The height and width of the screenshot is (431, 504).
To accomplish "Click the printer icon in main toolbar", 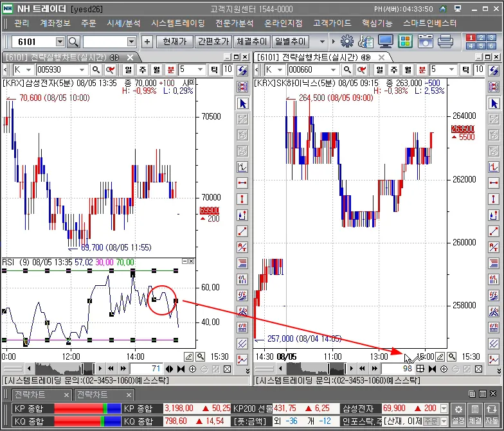I will [x=445, y=41].
